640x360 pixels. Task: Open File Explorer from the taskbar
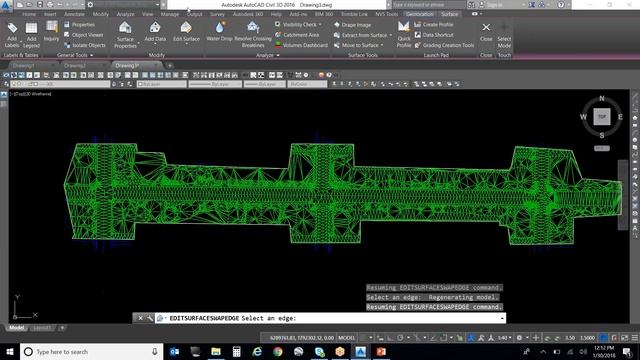(x=216, y=351)
